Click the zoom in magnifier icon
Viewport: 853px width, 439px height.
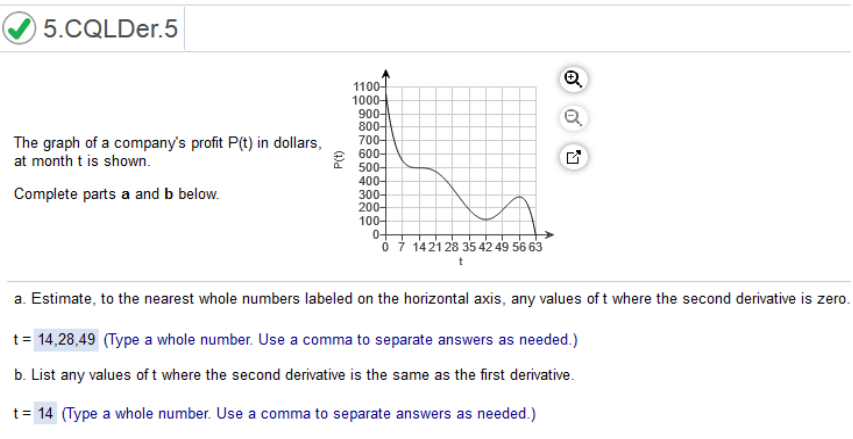coord(573,79)
